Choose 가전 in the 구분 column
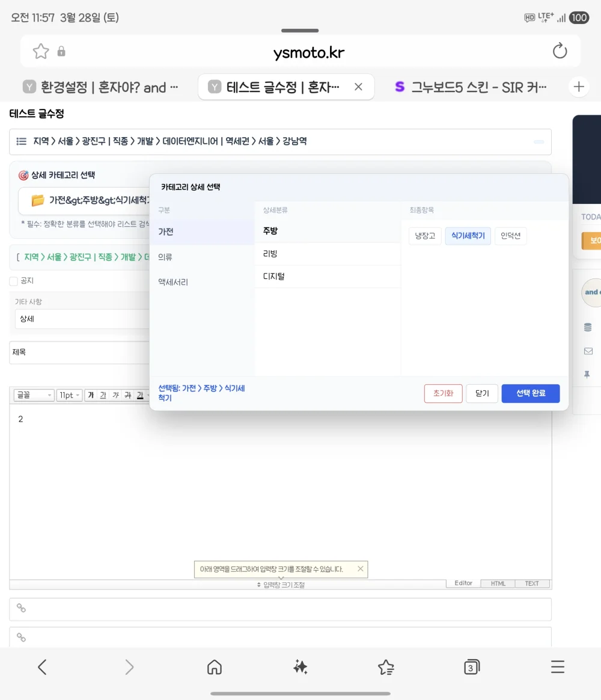 coord(202,232)
